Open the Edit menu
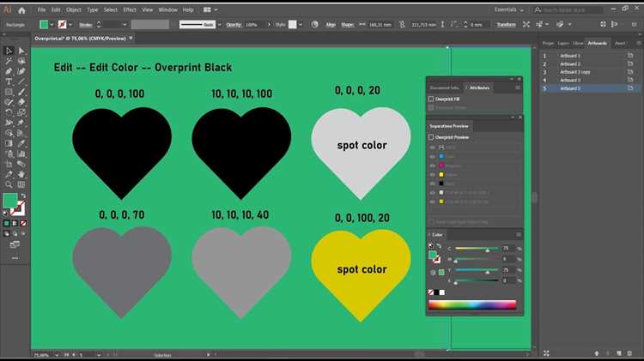Viewport: 644px width, 361px height. click(x=56, y=9)
